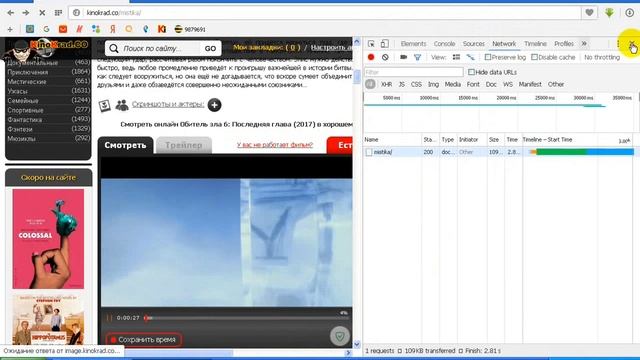Screen dimensions: 640x360
Task: Click the network Filter text field
Action: coord(413,72)
